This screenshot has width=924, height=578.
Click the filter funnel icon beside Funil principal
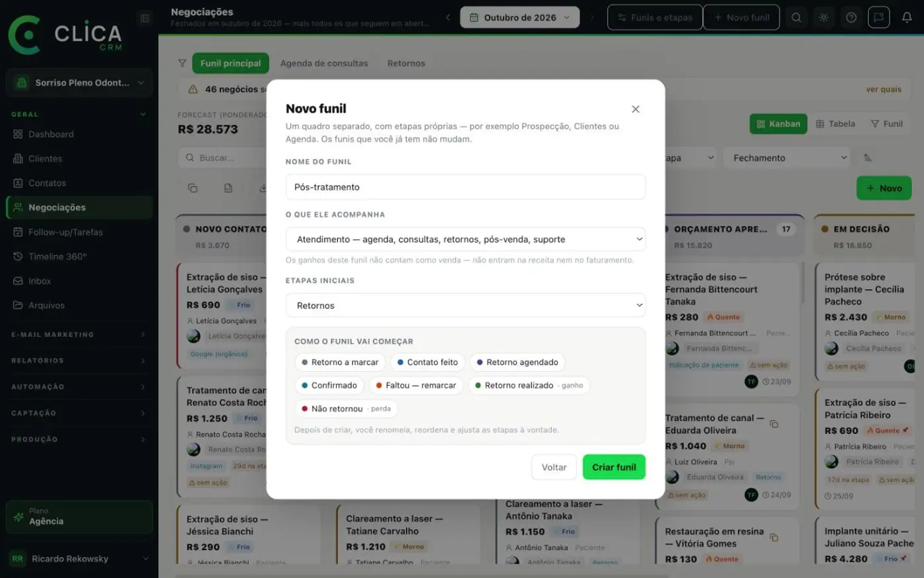182,63
